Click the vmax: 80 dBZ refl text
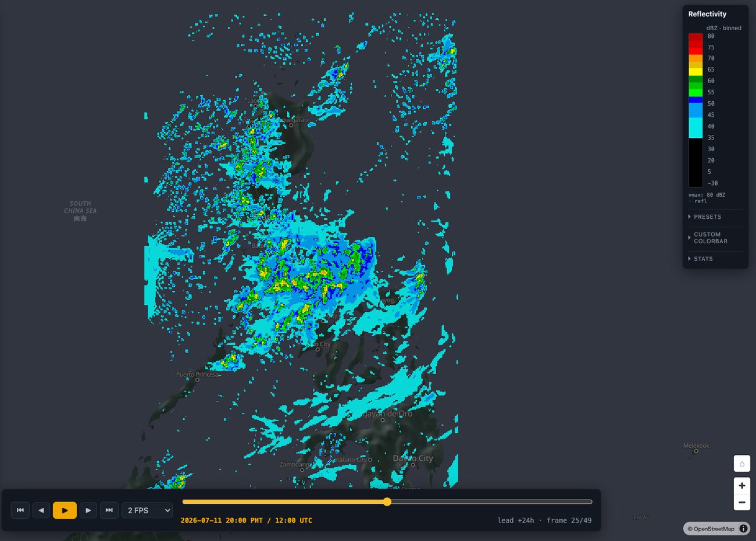Image resolution: width=756 pixels, height=541 pixels. click(x=707, y=198)
